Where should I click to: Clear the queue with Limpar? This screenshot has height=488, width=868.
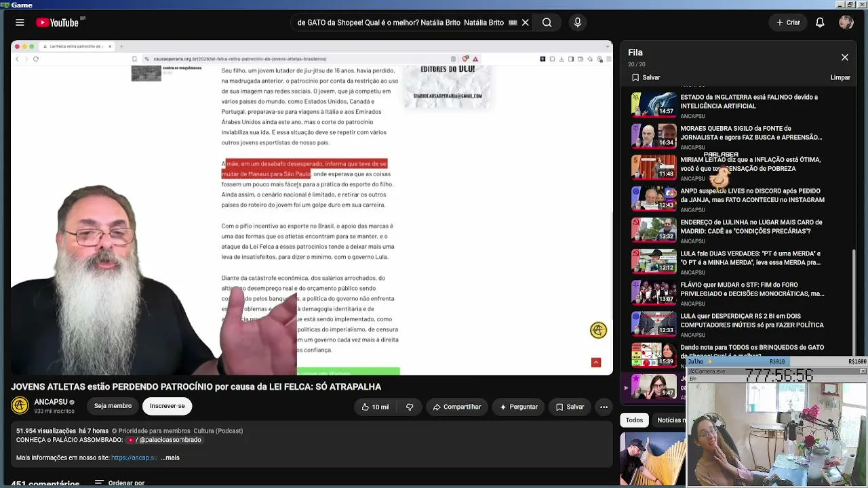pos(840,77)
